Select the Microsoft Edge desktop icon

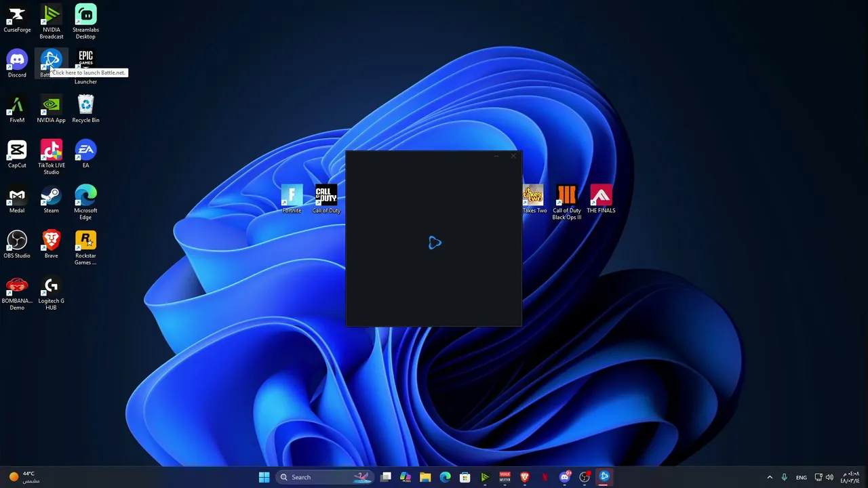coord(85,202)
